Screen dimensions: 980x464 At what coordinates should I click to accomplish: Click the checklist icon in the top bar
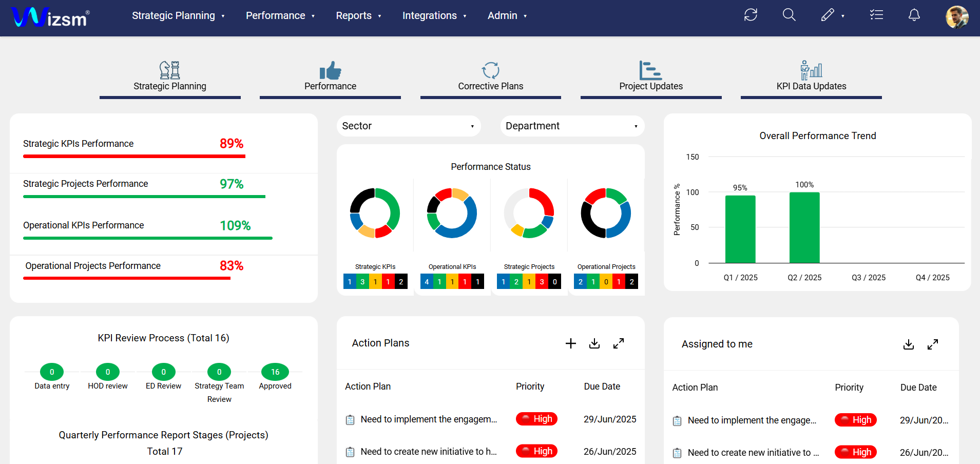point(877,15)
